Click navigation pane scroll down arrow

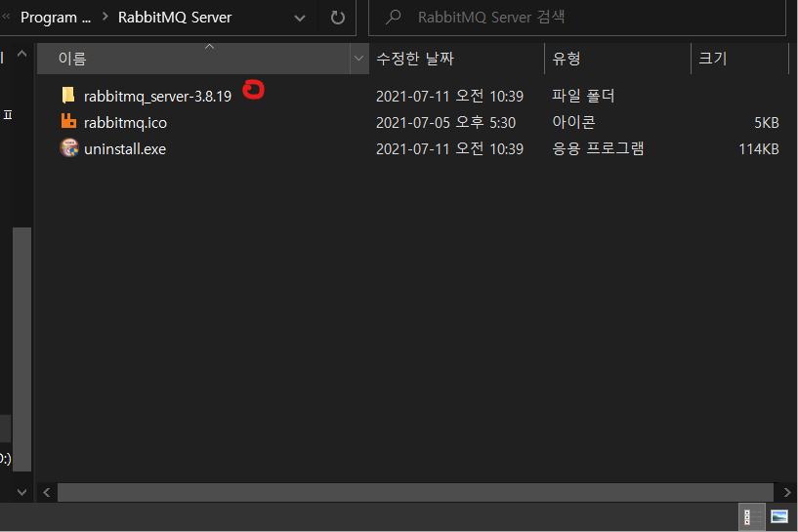coord(21,492)
